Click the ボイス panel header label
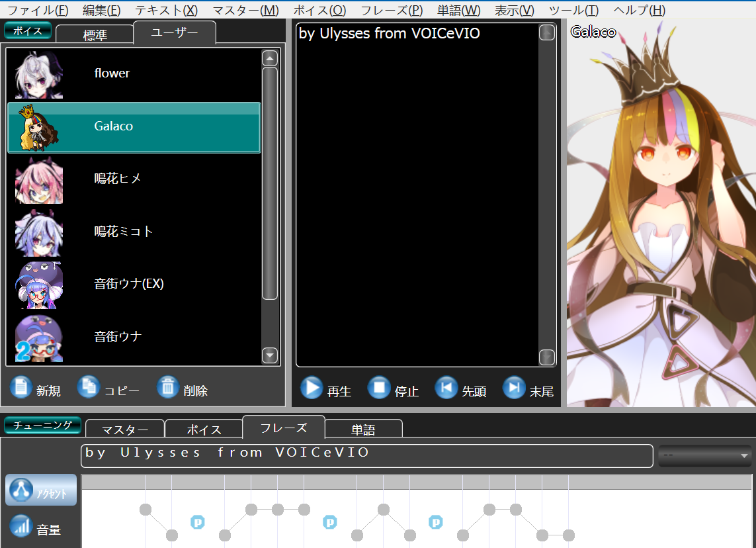This screenshot has width=756, height=548. click(28, 30)
